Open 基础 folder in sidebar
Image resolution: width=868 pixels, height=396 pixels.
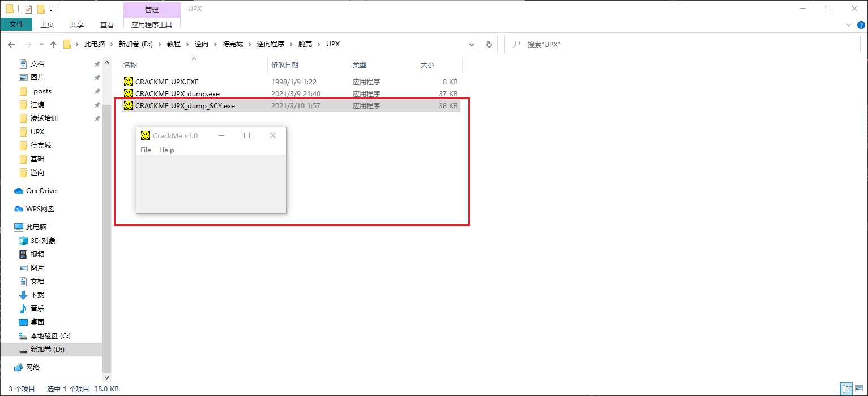click(37, 159)
